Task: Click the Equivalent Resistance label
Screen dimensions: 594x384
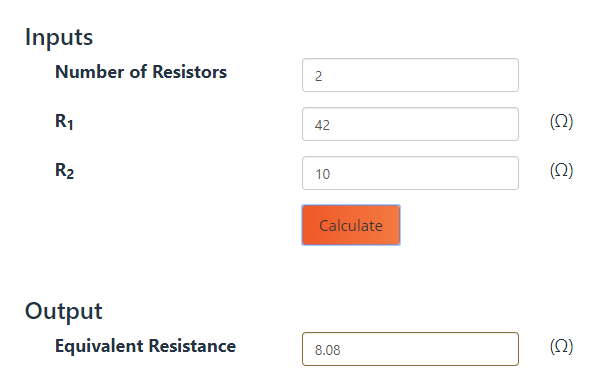Action: click(145, 346)
